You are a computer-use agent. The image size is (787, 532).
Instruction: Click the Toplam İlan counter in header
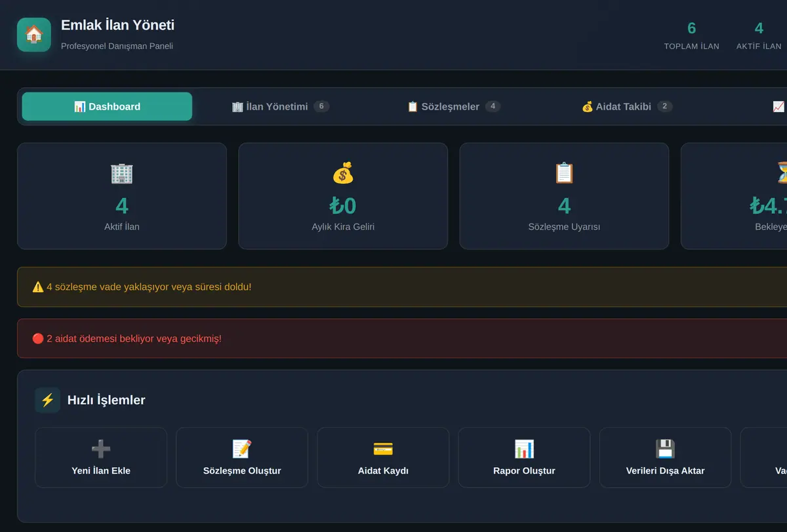691,35
